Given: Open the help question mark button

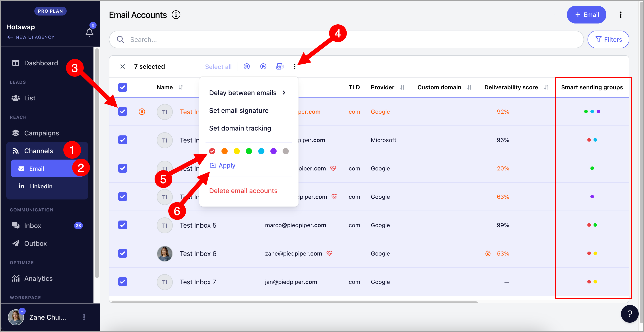Looking at the screenshot, I should 630,314.
